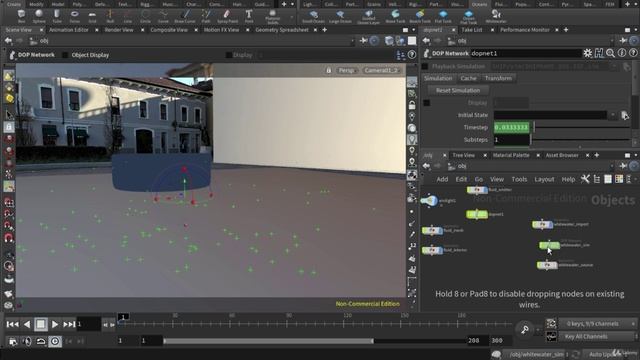Viewport: 640px width, 360px height.
Task: Click the key animation icon beside timeline
Action: 525,329
